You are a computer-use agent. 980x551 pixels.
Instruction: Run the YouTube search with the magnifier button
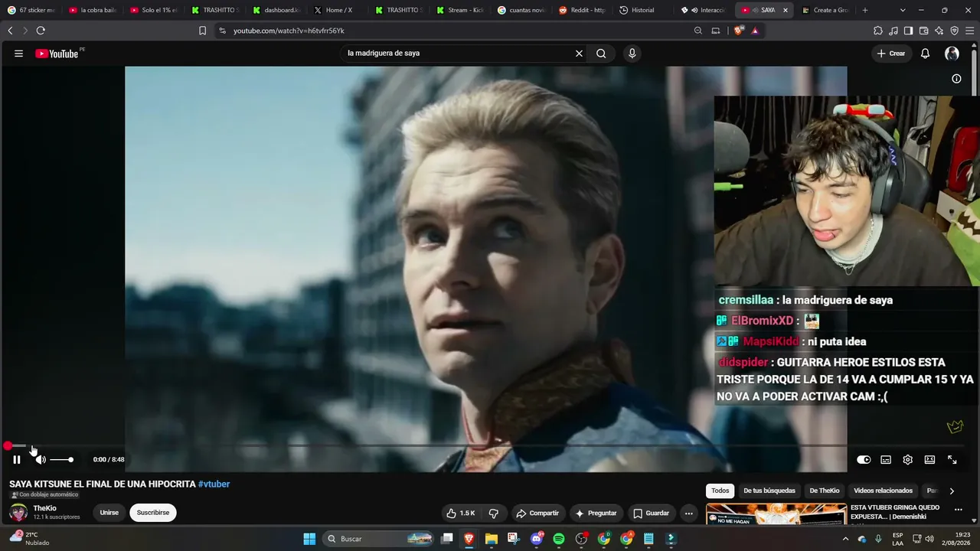[601, 54]
